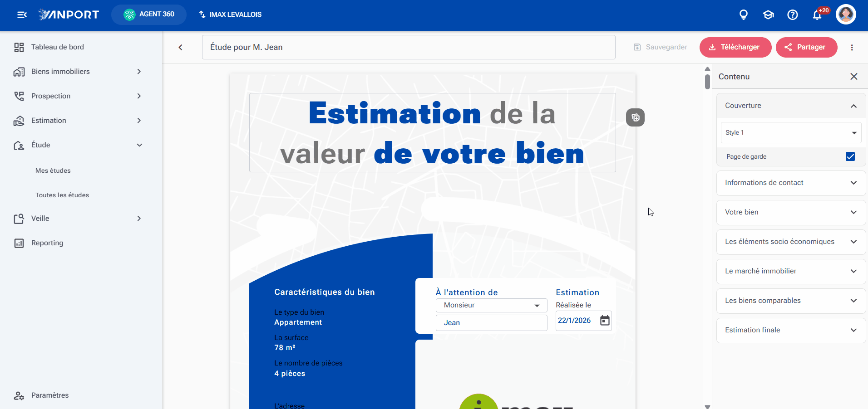This screenshot has height=409, width=868.
Task: Expand the Votre bien section
Action: pyautogui.click(x=791, y=212)
